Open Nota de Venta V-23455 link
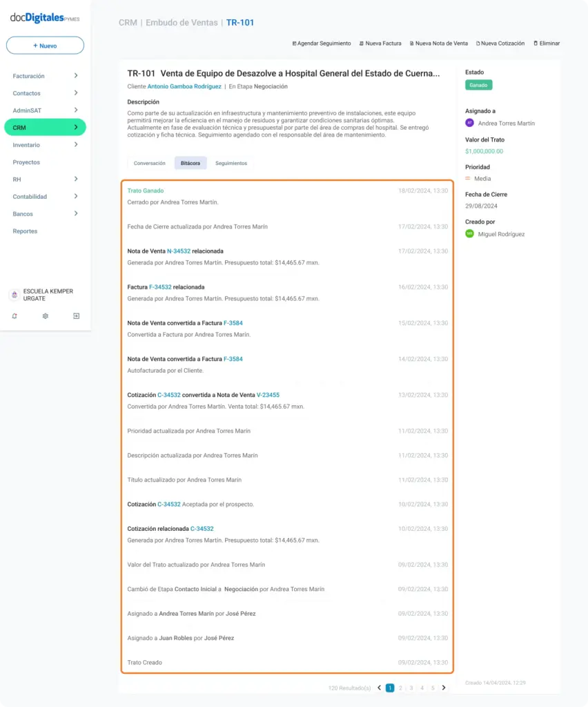Screen dimensions: 588x707 (268, 395)
